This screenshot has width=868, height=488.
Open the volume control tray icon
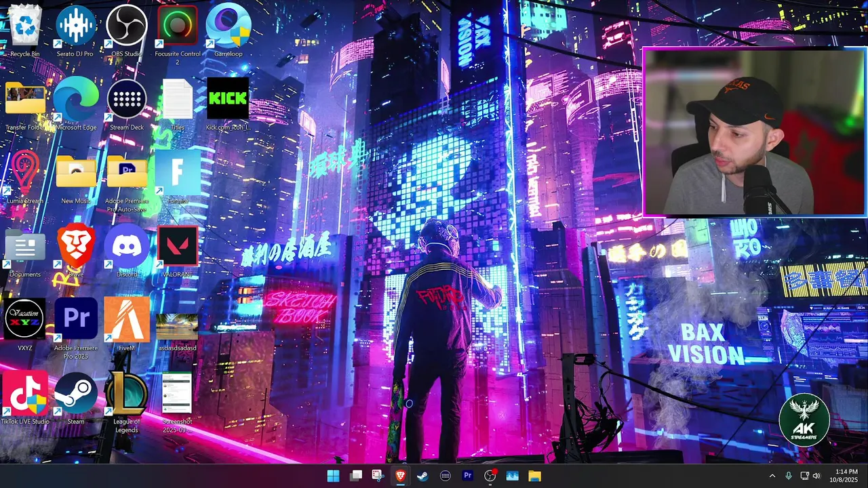pyautogui.click(x=816, y=476)
